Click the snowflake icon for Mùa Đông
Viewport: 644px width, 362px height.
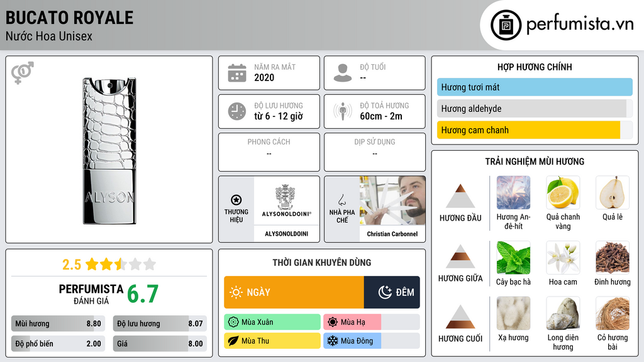tap(333, 341)
